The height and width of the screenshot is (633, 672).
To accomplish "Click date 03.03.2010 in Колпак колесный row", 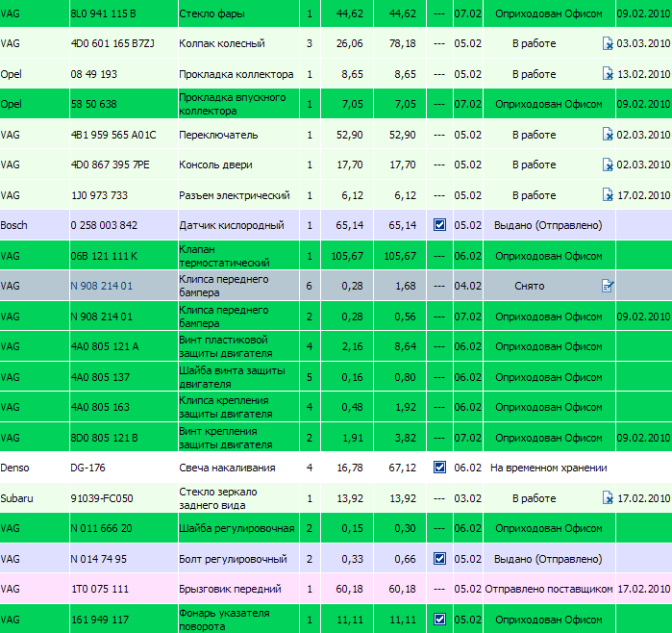I will 643,43.
